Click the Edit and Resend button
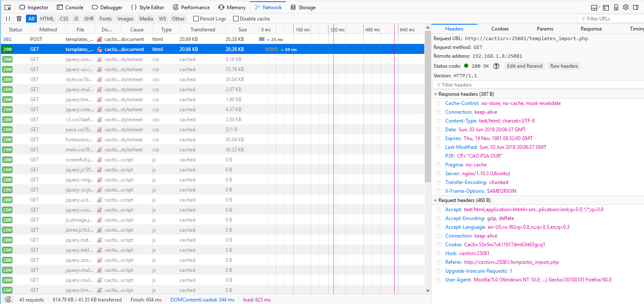The height and width of the screenshot is (304, 644). click(524, 66)
